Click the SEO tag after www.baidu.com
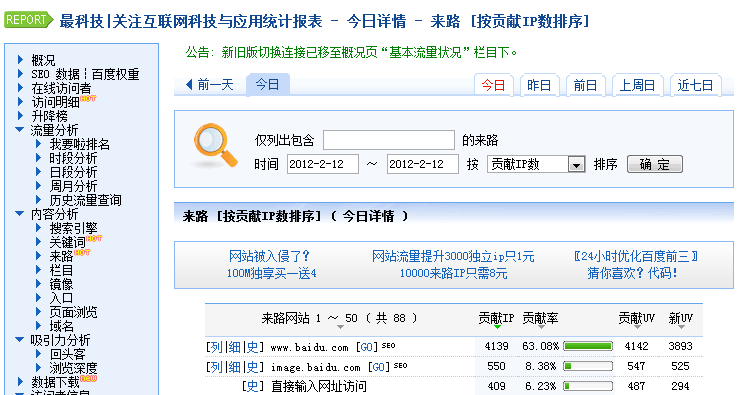The image size is (745, 395). pyautogui.click(x=389, y=346)
